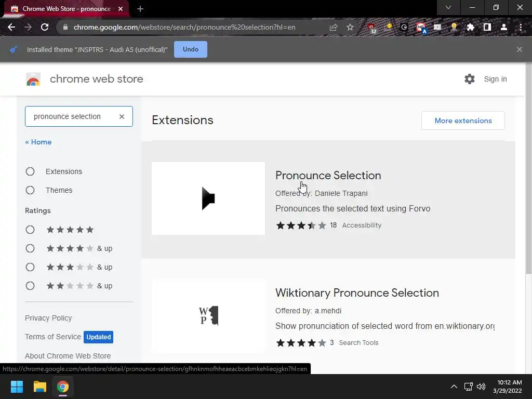Image resolution: width=532 pixels, height=399 pixels.
Task: Click Sign in on the web store
Action: tap(495, 79)
